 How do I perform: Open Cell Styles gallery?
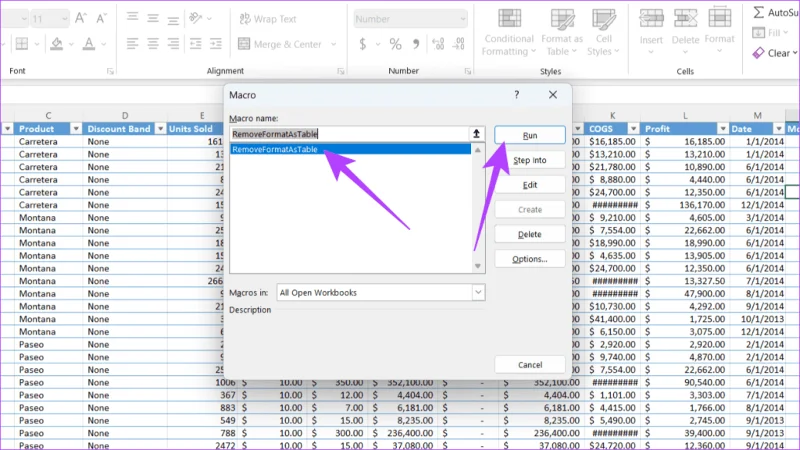click(x=603, y=33)
